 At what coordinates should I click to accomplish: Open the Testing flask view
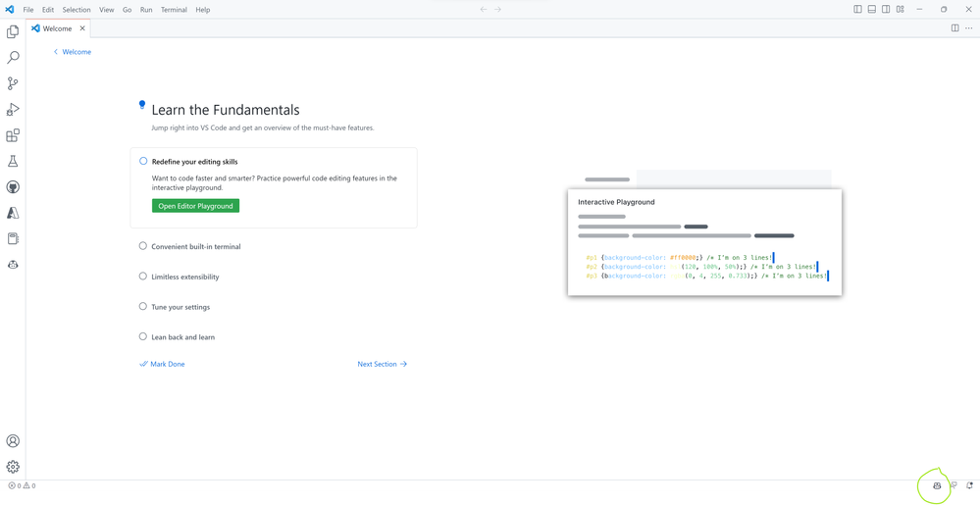(13, 161)
